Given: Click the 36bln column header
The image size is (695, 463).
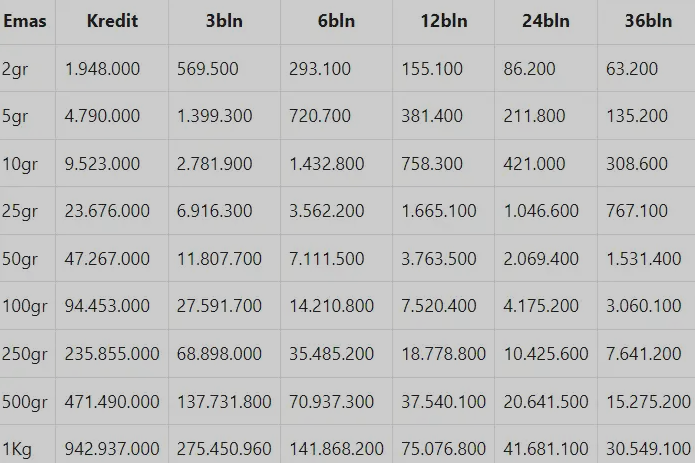Looking at the screenshot, I should click(648, 21).
